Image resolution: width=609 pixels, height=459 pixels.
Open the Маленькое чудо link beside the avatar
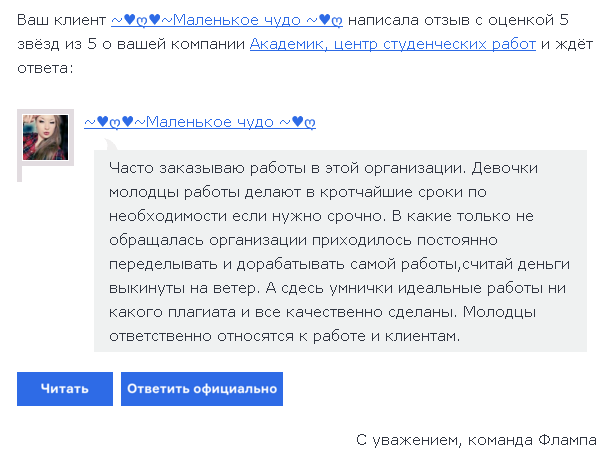click(200, 122)
